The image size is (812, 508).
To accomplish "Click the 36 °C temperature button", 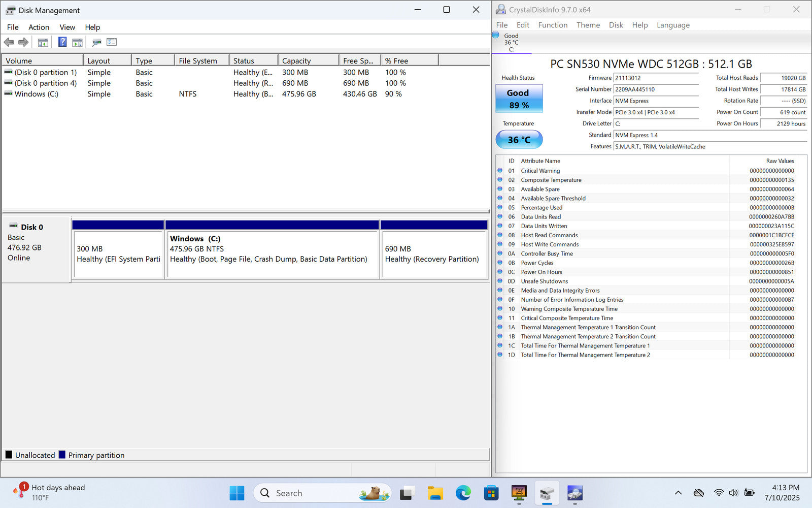I will coord(519,140).
